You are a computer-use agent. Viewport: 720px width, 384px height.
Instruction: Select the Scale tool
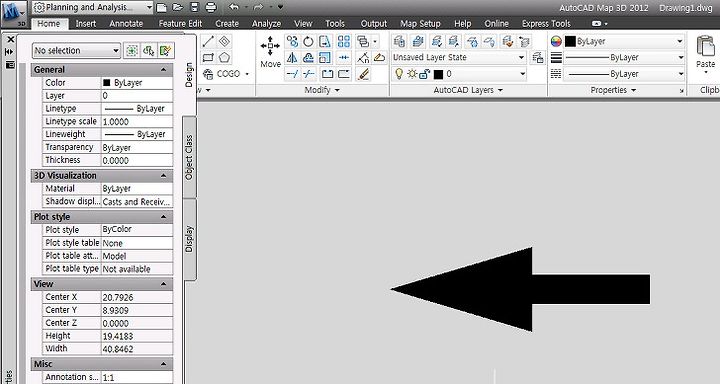click(x=325, y=58)
